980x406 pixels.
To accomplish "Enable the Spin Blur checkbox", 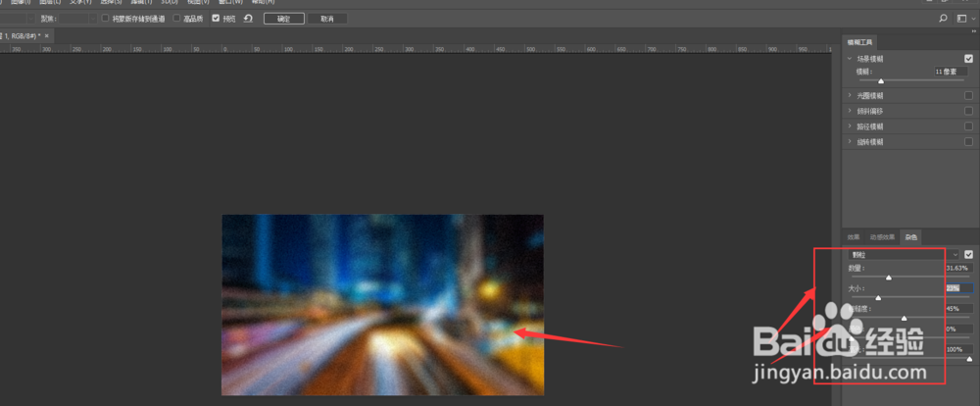I will pos(969,142).
